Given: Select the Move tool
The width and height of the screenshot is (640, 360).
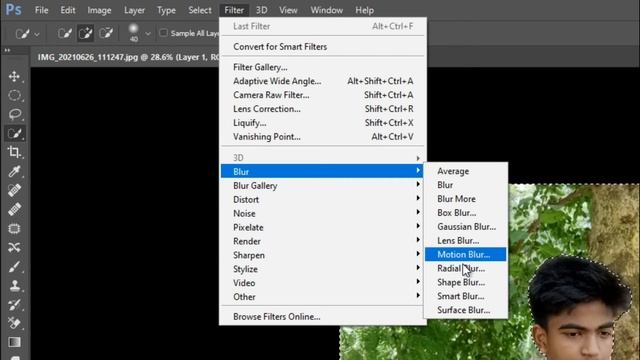Looking at the screenshot, I should point(14,76).
